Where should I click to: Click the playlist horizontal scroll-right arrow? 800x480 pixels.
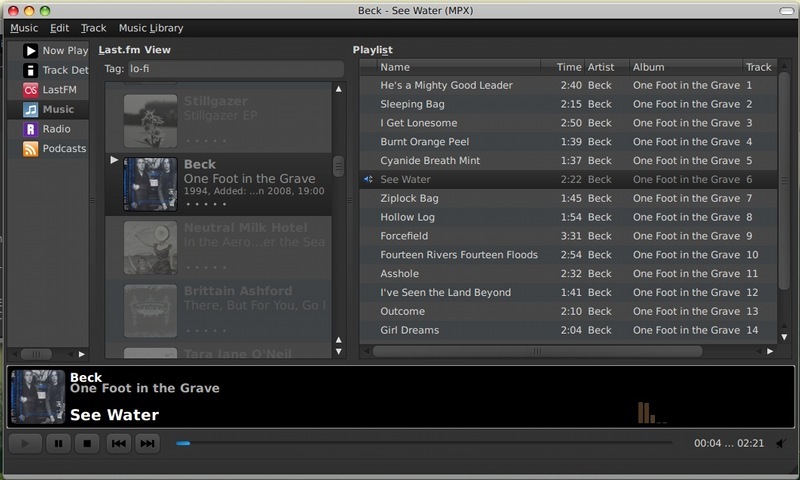pyautogui.click(x=770, y=351)
